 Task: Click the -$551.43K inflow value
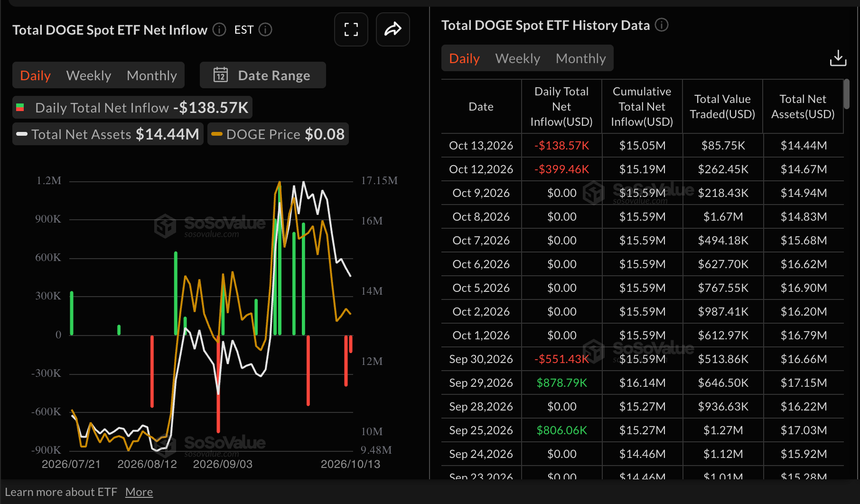pyautogui.click(x=562, y=359)
